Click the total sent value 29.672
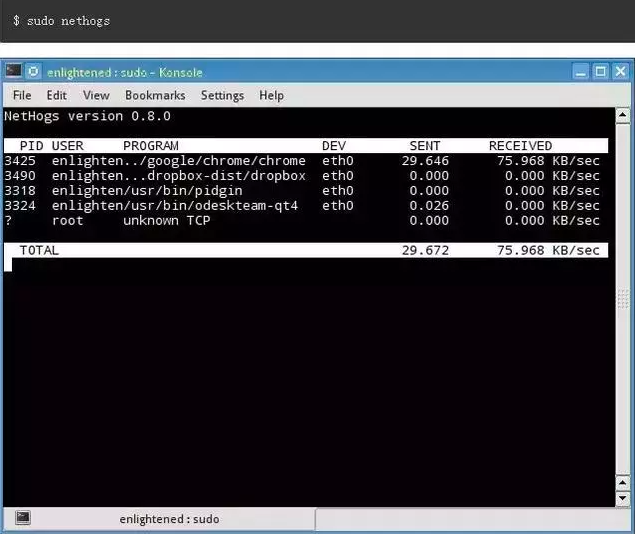Image resolution: width=635 pixels, height=534 pixels. pos(425,251)
